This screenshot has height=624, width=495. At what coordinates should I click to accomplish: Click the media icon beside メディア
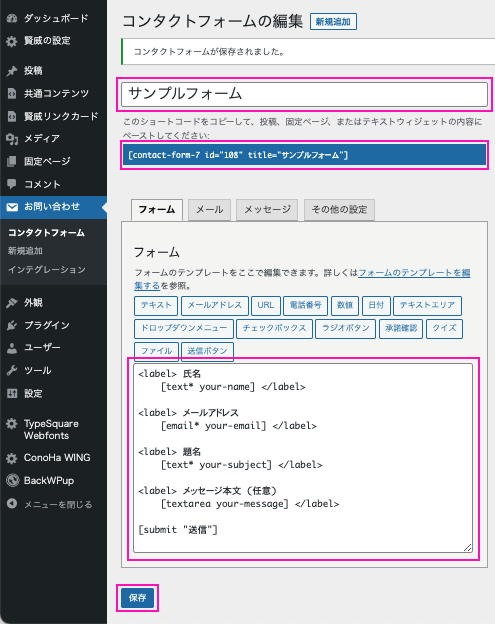pyautogui.click(x=12, y=139)
